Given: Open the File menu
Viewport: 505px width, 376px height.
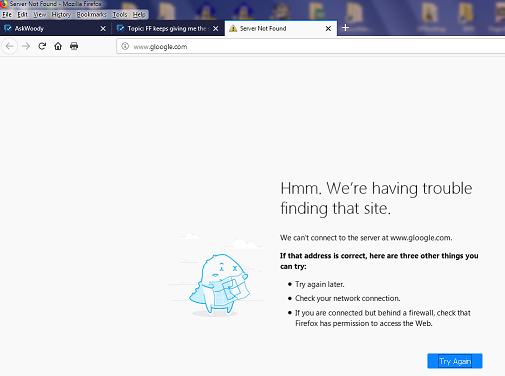Looking at the screenshot, I should [7, 15].
